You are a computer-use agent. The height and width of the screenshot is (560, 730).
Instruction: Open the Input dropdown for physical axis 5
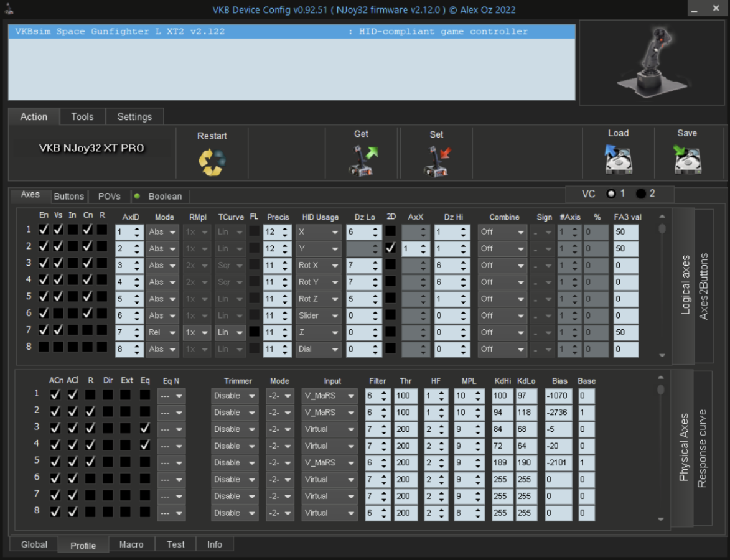click(329, 463)
